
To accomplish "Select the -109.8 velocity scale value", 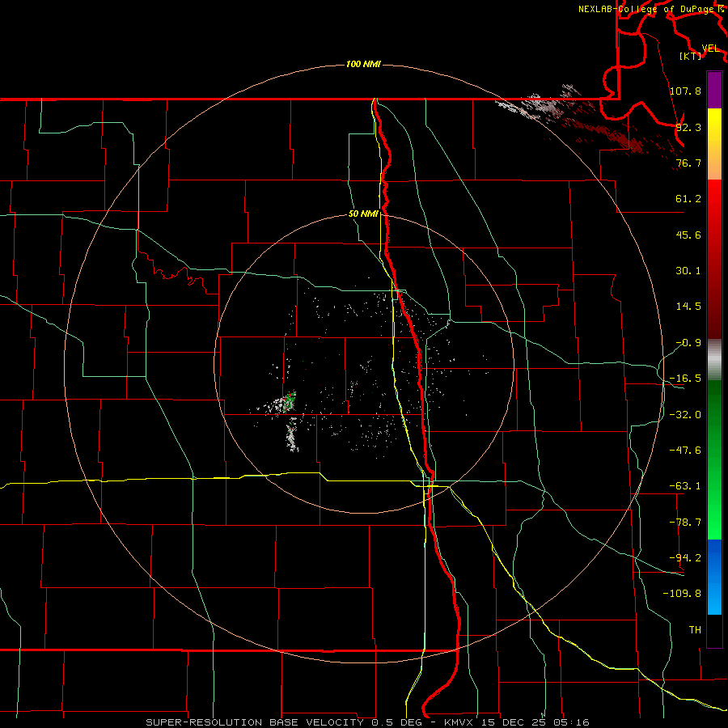I will [682, 594].
